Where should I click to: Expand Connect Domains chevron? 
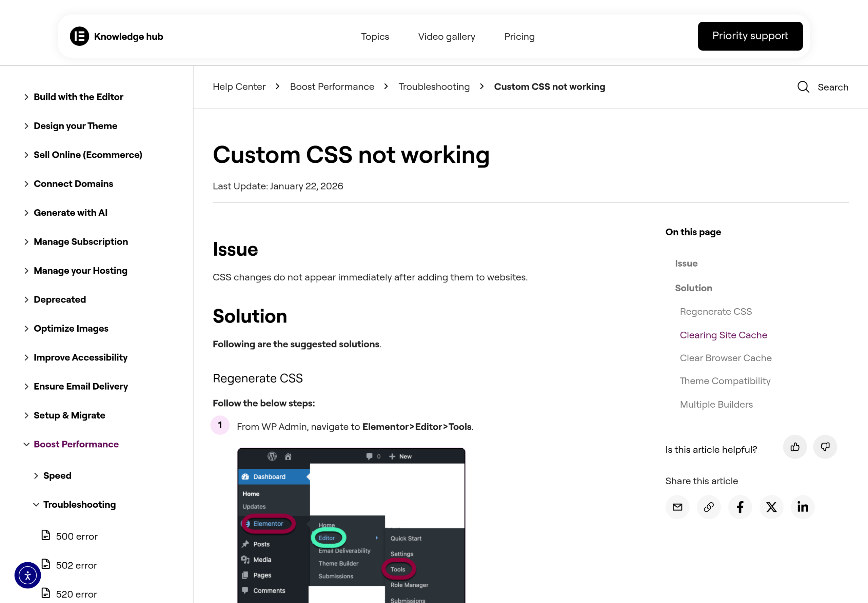click(26, 184)
